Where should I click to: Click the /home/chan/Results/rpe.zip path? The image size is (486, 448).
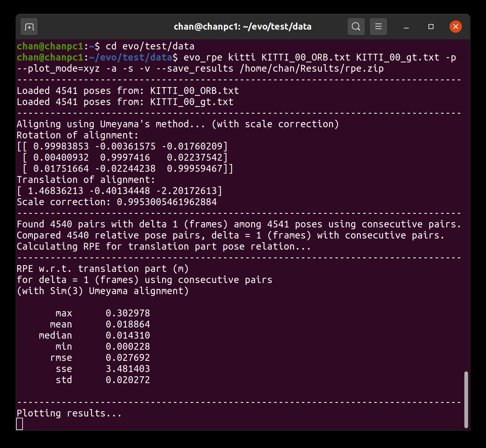click(311, 69)
